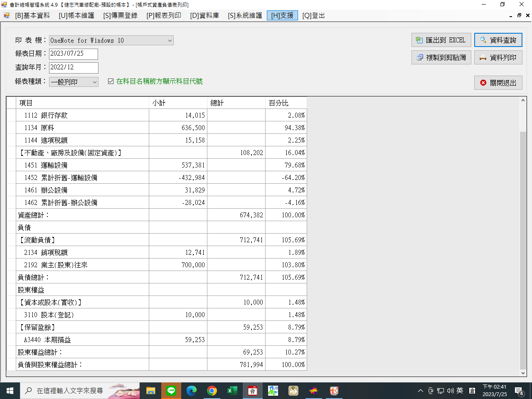Click the magnifier icon on 資料查詢 button
Image resolution: width=532 pixels, height=399 pixels.
[x=483, y=40]
